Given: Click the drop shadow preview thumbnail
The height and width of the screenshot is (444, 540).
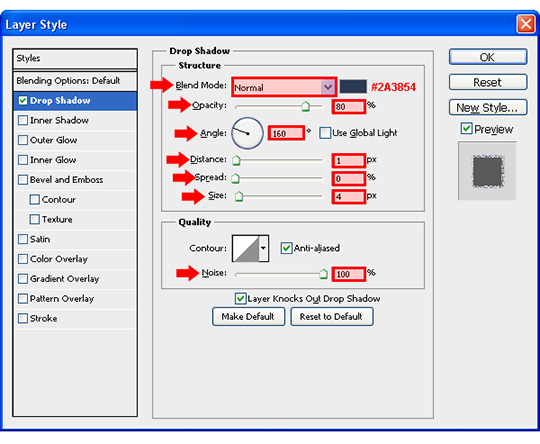Looking at the screenshot, I should tap(487, 171).
